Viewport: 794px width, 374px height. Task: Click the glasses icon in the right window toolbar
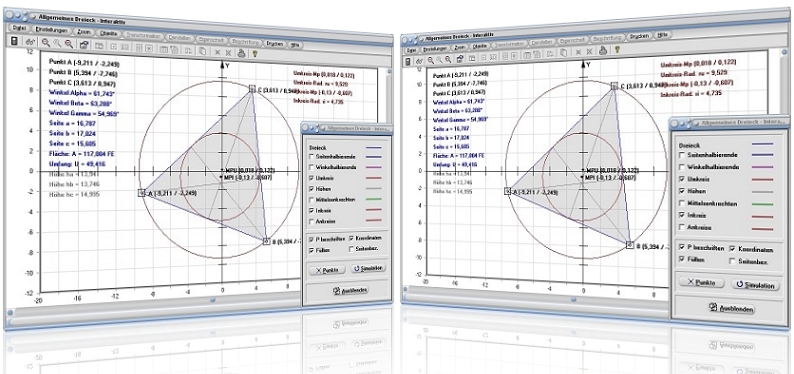tap(419, 61)
